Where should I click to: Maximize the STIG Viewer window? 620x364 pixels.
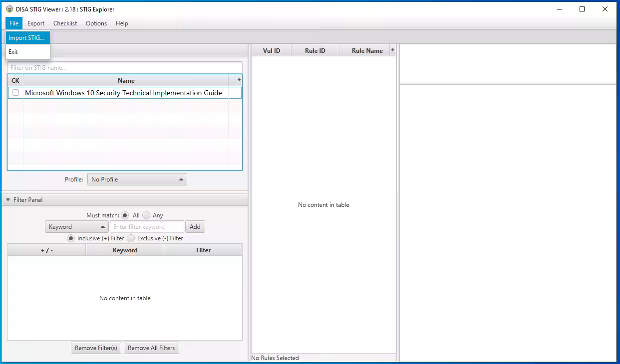(x=582, y=9)
